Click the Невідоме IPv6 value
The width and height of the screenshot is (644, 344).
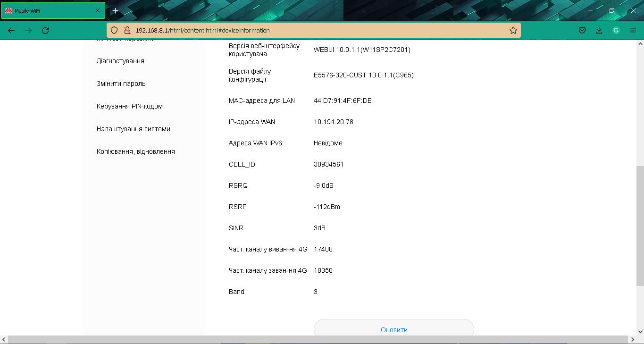click(x=328, y=143)
